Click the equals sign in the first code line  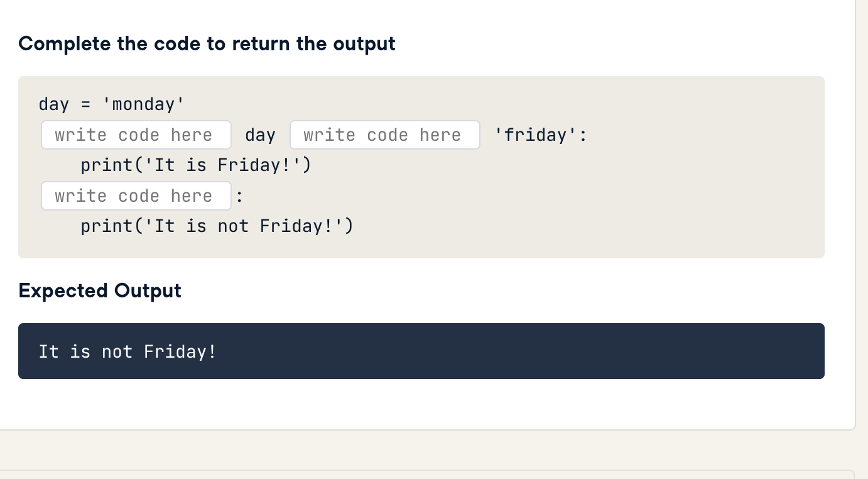click(x=85, y=105)
